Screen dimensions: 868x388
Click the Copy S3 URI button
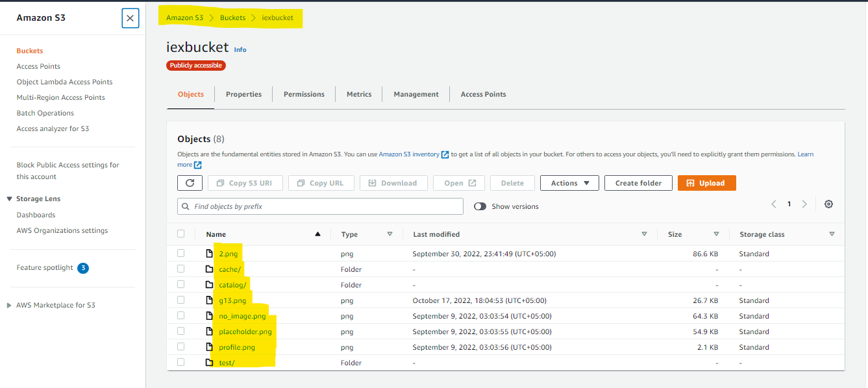245,183
